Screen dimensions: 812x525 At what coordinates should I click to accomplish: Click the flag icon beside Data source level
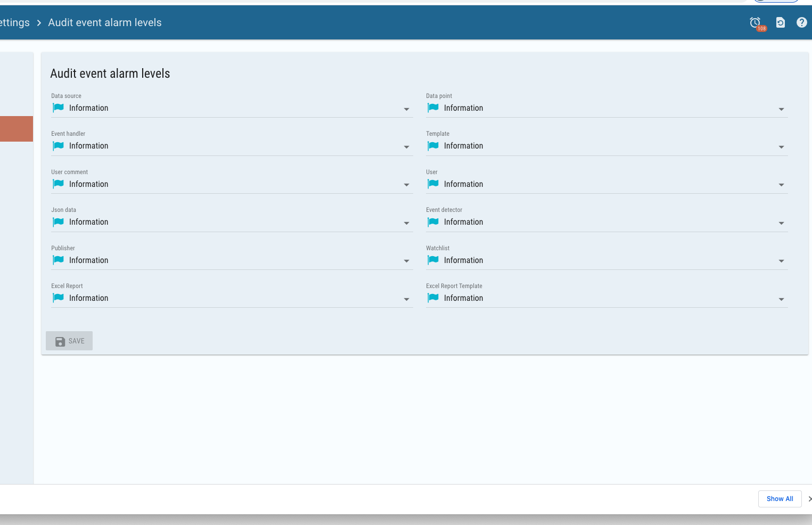58,108
